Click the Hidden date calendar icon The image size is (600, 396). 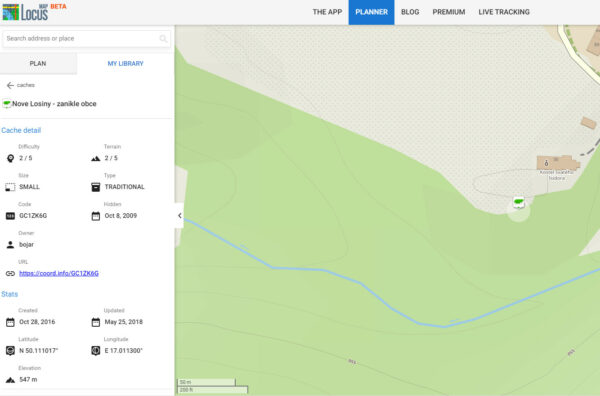point(96,216)
